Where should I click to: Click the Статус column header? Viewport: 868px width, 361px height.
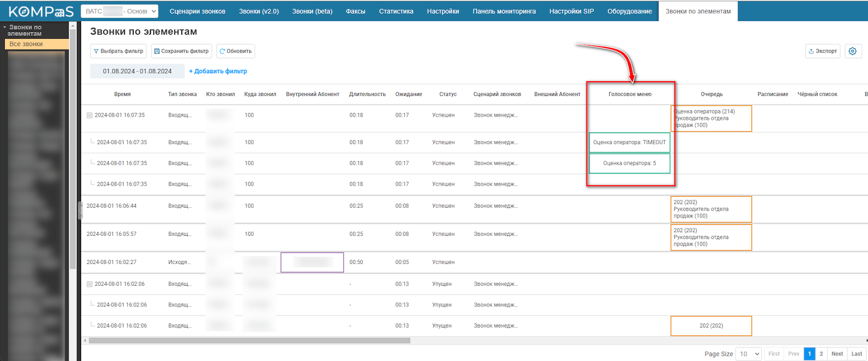pyautogui.click(x=448, y=94)
